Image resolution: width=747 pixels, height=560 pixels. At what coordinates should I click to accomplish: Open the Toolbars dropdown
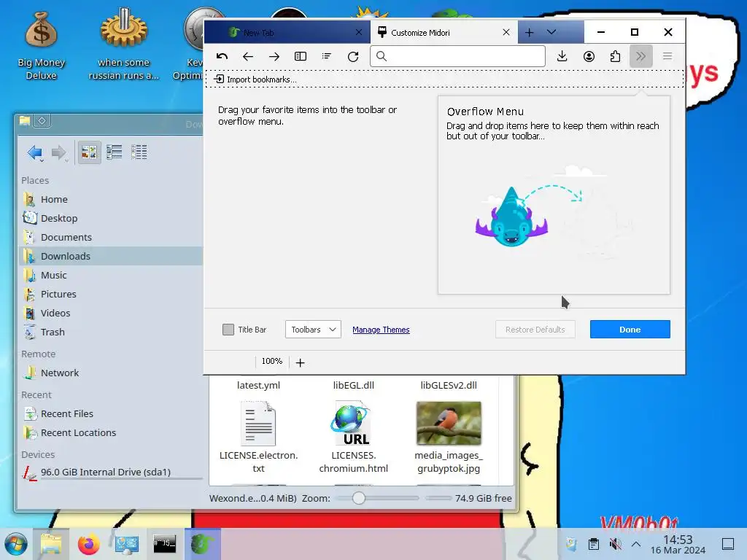313,330
